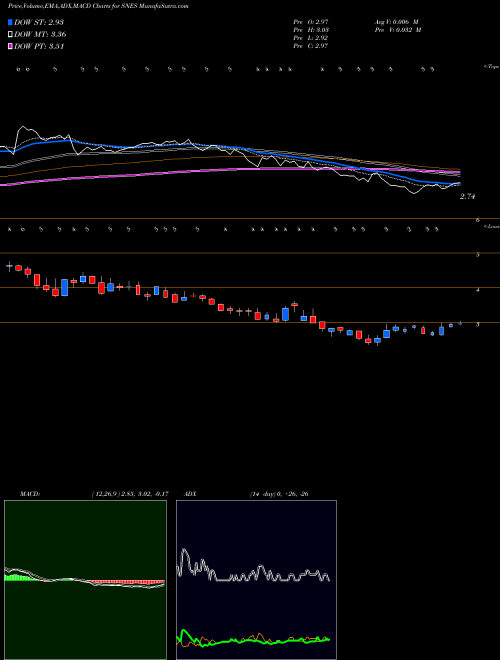Click the ADX '(14 day) 0, +26, -26' values
Screen dimensions: 500x660
click(279, 494)
